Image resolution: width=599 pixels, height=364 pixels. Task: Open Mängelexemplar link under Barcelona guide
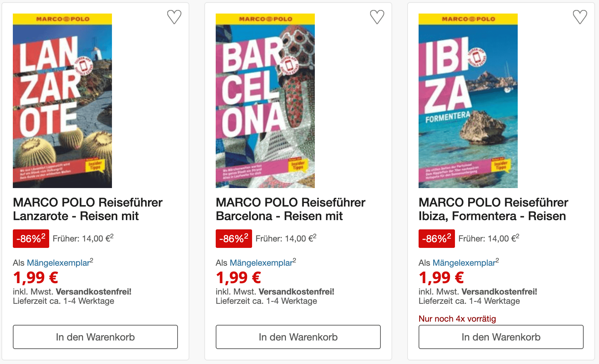pyautogui.click(x=261, y=263)
